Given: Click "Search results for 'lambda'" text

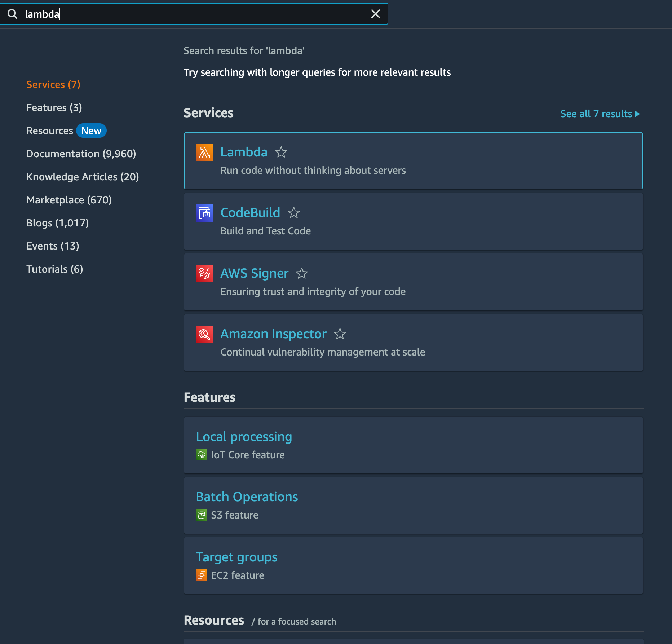Looking at the screenshot, I should 244,50.
